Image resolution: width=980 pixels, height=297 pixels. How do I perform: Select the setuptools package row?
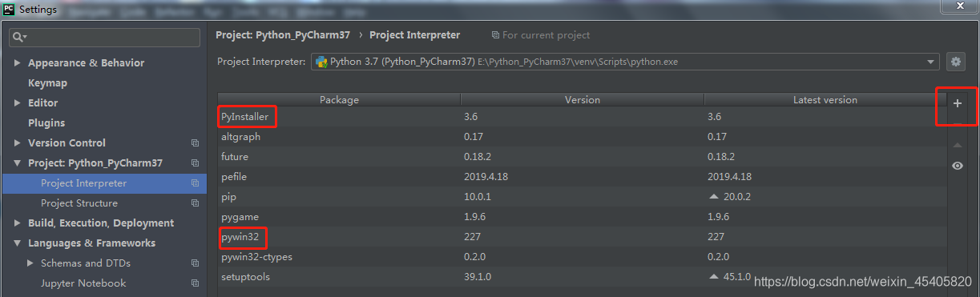point(582,277)
